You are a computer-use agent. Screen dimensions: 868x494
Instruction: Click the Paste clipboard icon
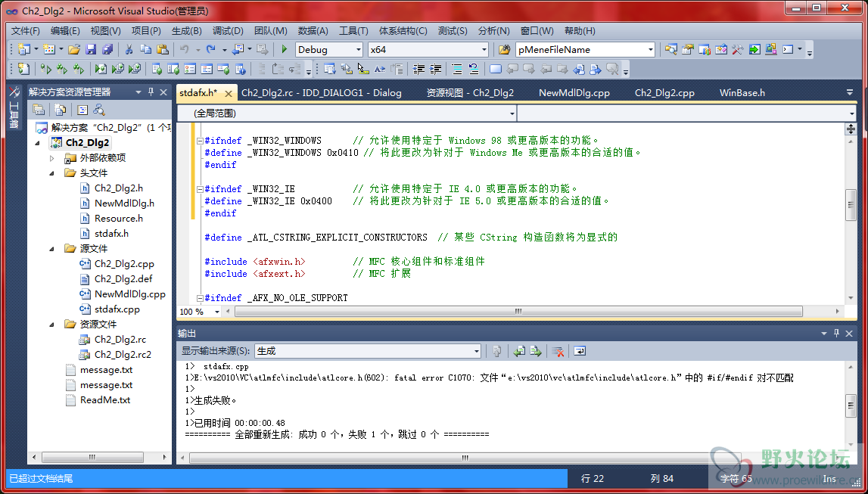point(162,50)
